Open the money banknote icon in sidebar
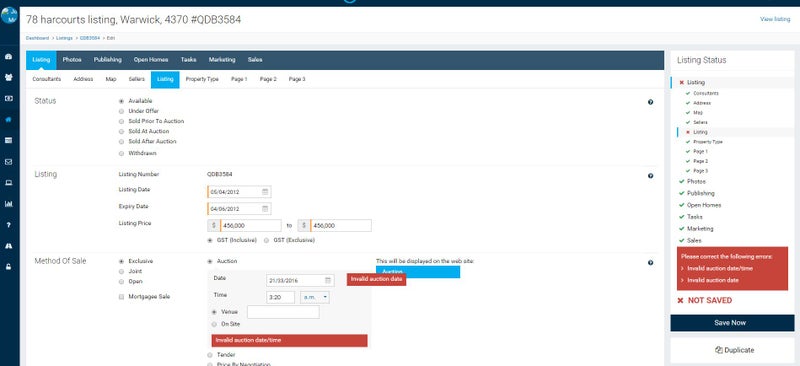This screenshot has height=366, width=800. pyautogui.click(x=9, y=99)
